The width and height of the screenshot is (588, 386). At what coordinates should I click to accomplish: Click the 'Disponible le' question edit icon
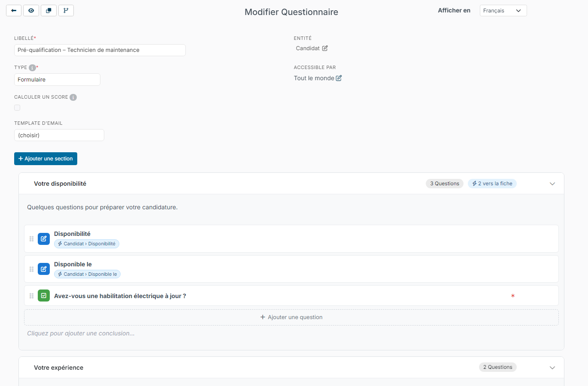tap(44, 269)
